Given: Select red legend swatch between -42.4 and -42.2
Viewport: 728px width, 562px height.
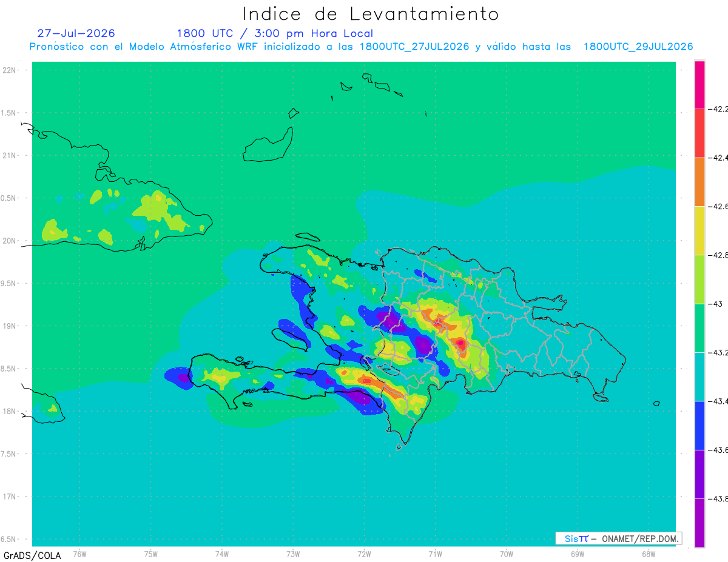Looking at the screenshot, I should (699, 133).
